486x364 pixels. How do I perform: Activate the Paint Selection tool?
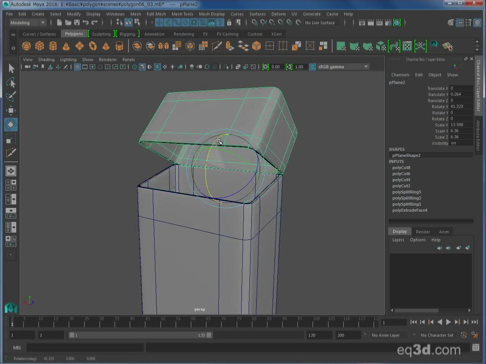(11, 96)
